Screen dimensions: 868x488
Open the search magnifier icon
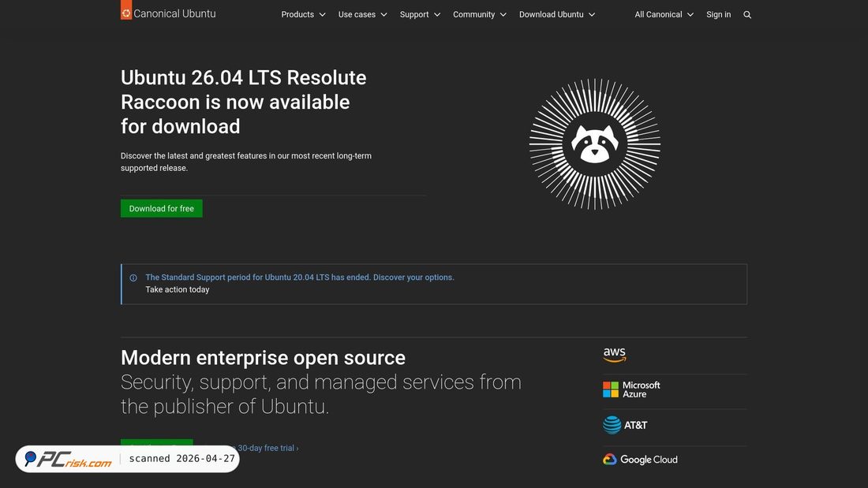pos(747,15)
